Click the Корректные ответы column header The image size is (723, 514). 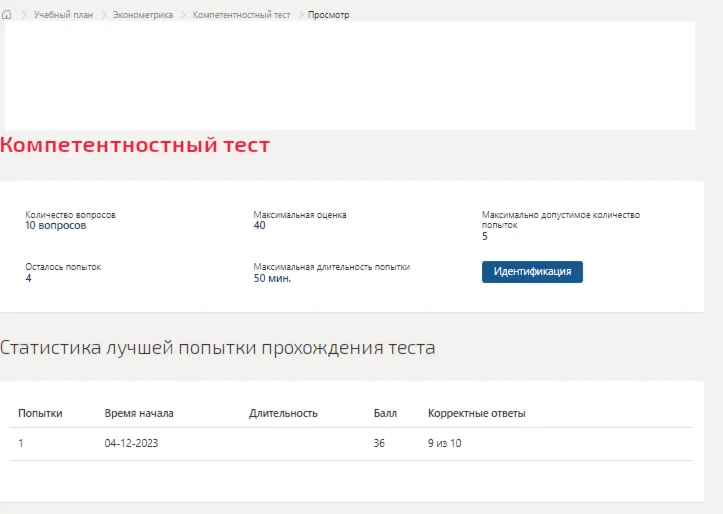tap(476, 413)
